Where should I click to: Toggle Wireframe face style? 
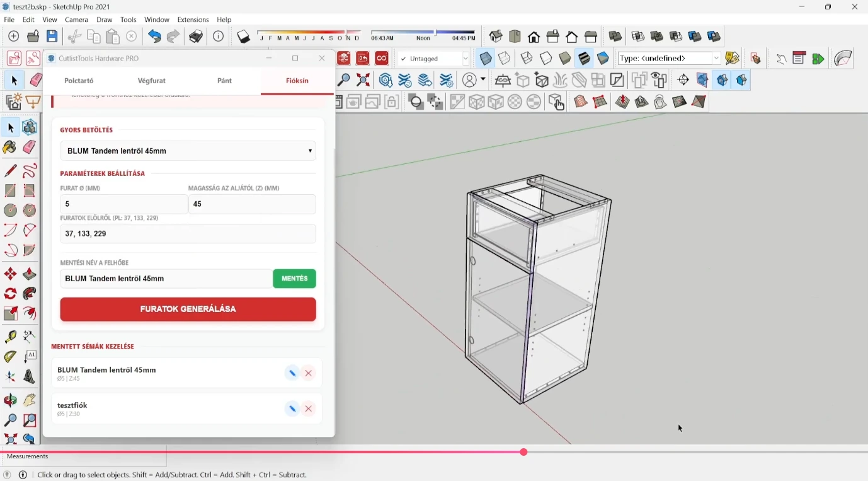[527, 58]
